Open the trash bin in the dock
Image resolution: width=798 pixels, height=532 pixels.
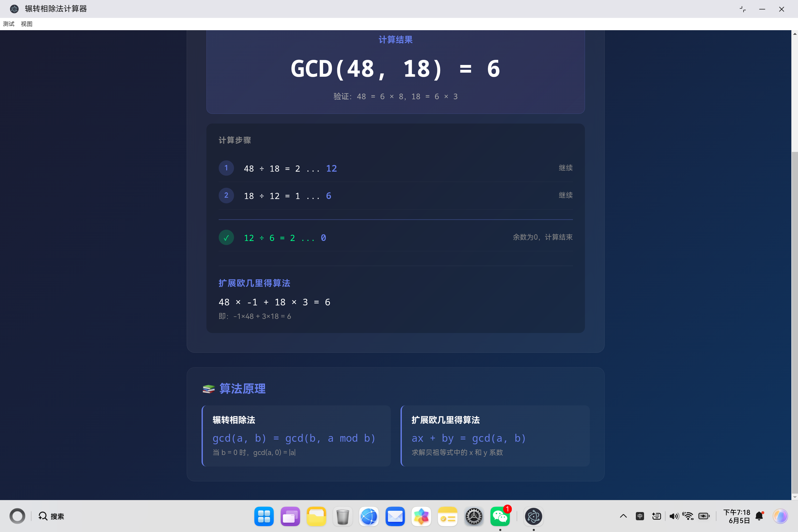[x=343, y=516]
